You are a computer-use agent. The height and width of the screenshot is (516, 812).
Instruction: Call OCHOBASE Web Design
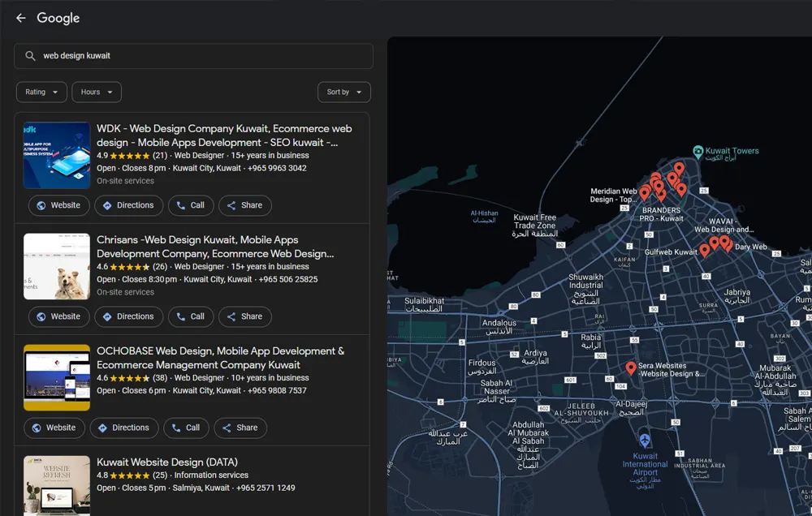coord(186,428)
